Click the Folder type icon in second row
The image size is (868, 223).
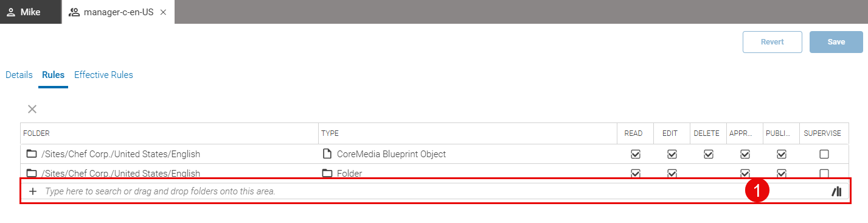327,174
